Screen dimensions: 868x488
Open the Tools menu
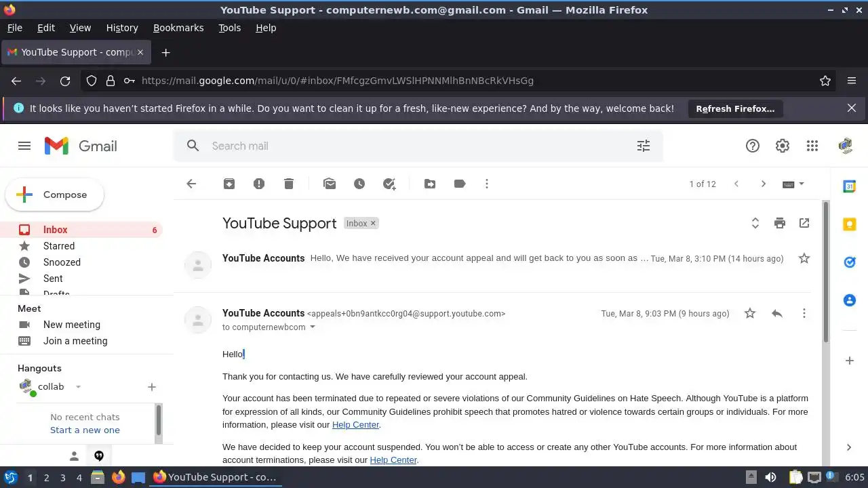pos(230,28)
